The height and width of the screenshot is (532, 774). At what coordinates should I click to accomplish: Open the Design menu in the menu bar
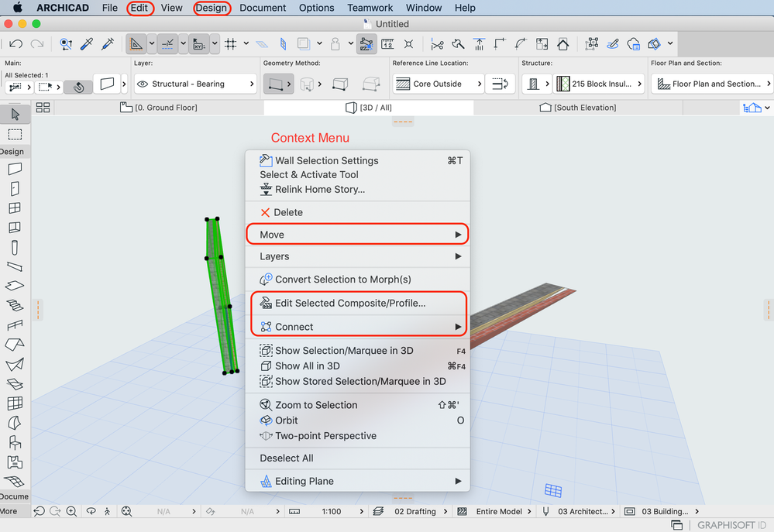coord(211,8)
